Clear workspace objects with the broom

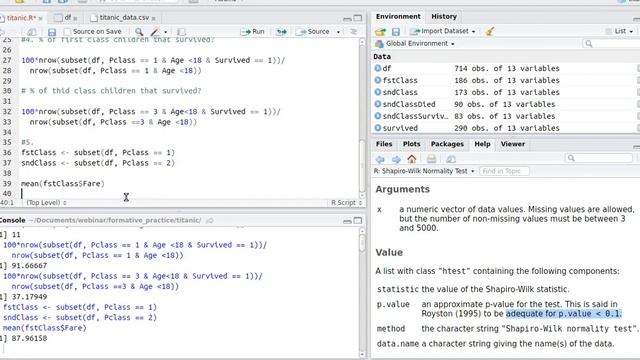tap(490, 31)
